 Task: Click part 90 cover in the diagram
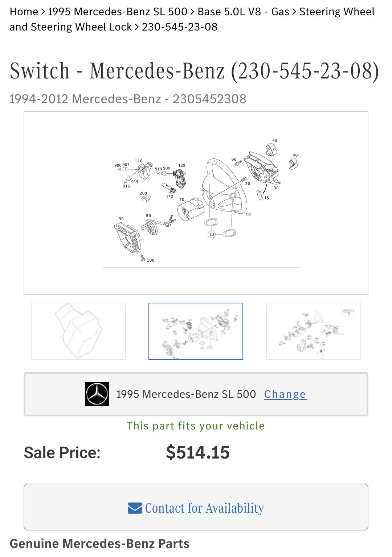127,237
